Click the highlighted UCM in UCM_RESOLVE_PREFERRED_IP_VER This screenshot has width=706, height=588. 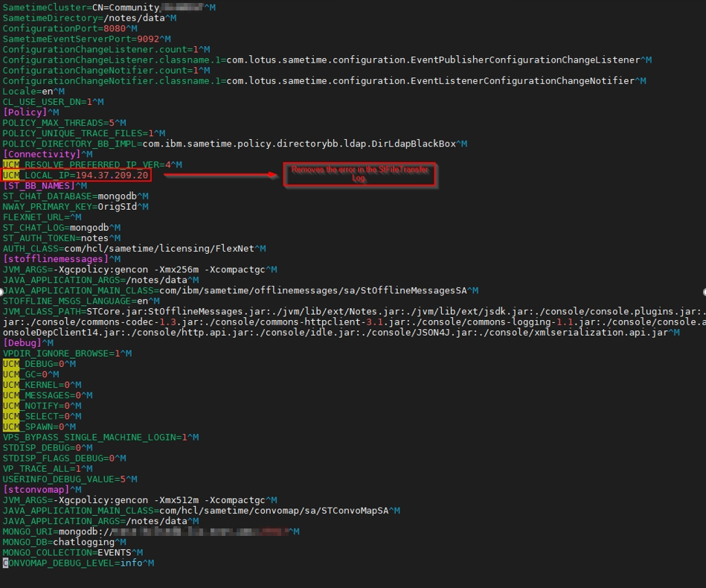pyautogui.click(x=11, y=164)
